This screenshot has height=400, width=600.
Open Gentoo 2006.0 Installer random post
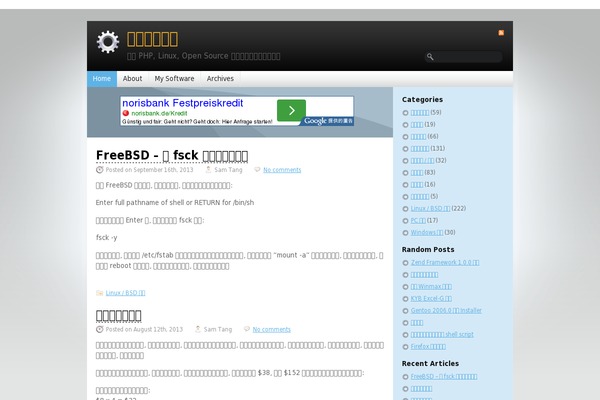pos(446,310)
